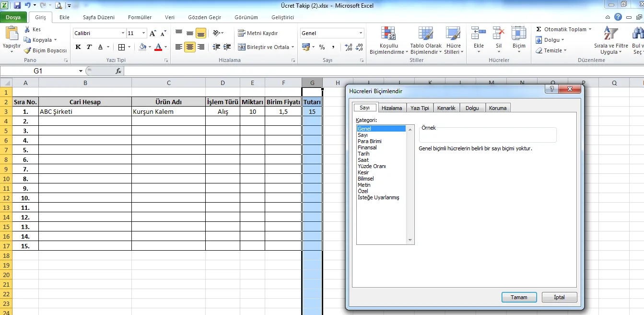Open the Formüller ribbon tab
Image resolution: width=644 pixels, height=315 pixels.
click(140, 17)
